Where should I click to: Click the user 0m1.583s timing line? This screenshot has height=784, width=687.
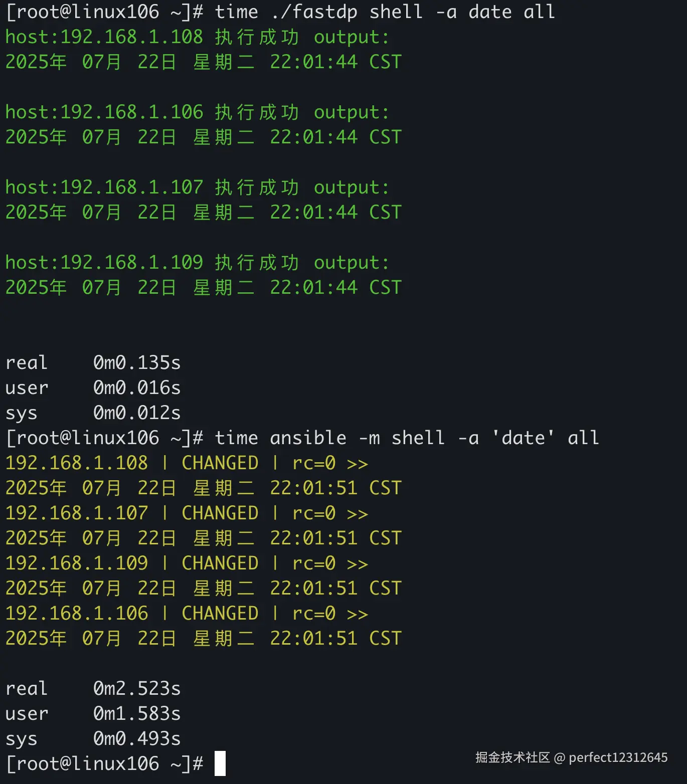point(93,713)
